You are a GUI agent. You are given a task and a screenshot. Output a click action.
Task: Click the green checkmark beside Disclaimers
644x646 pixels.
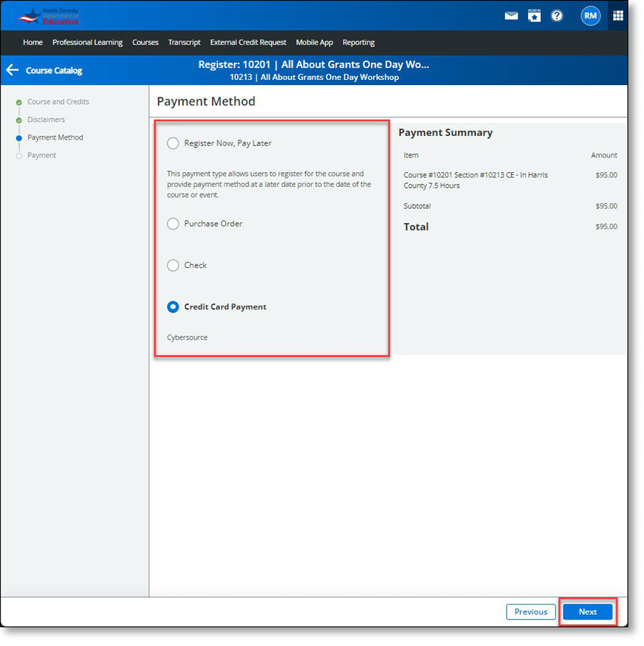(19, 119)
